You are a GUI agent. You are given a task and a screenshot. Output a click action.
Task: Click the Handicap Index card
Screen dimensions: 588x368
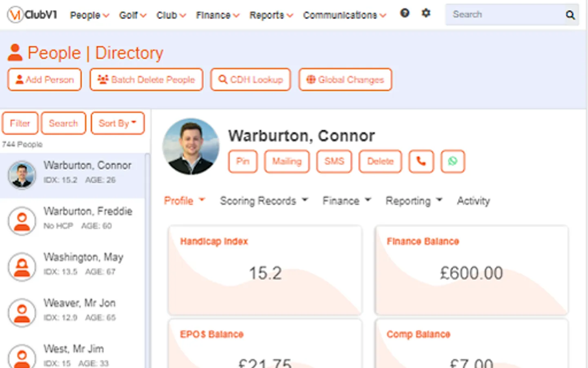(265, 270)
